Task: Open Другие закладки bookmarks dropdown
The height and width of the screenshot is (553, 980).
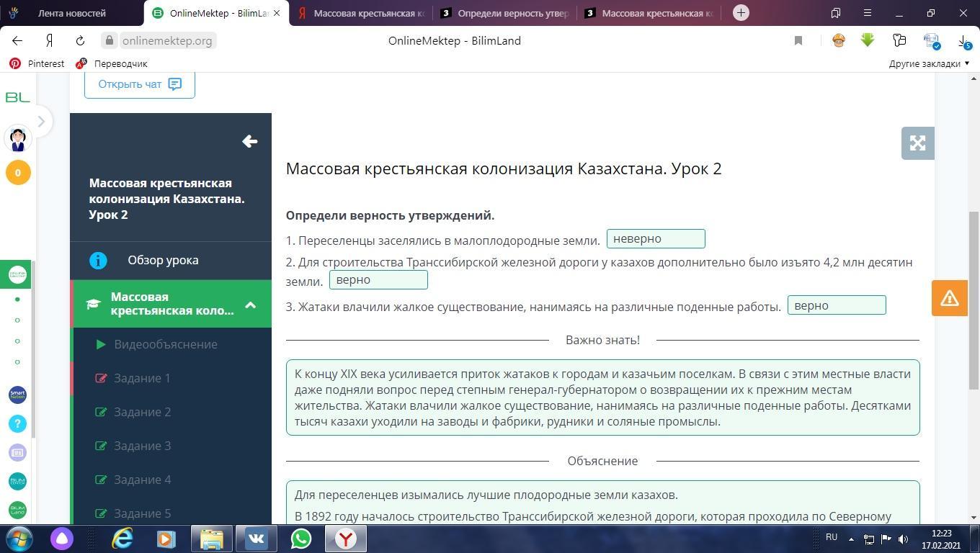Action: pos(929,63)
